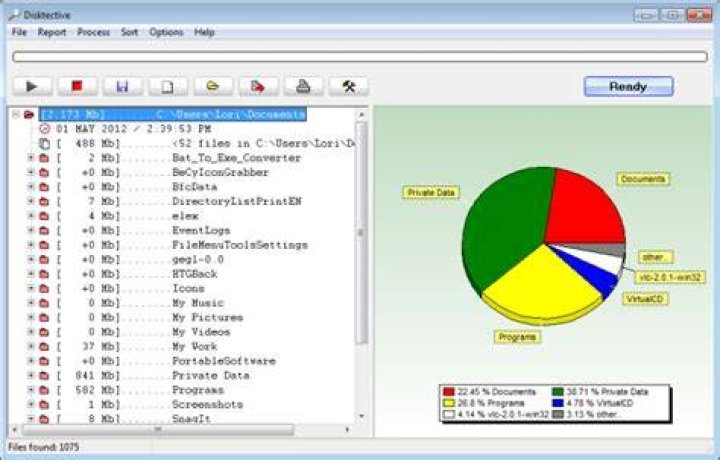The width and height of the screenshot is (720, 460).
Task: Select the 52 files entry row
Action: [206, 144]
